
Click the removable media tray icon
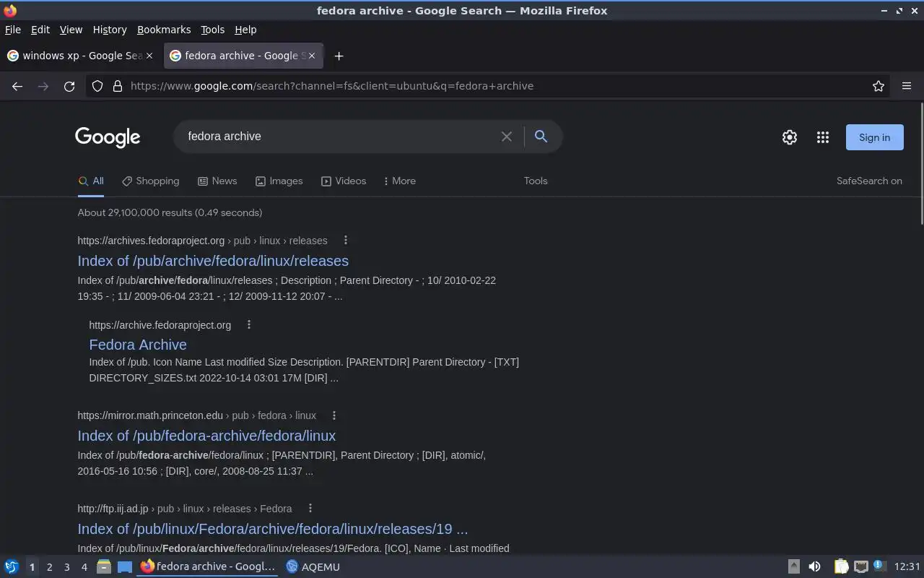pos(793,566)
